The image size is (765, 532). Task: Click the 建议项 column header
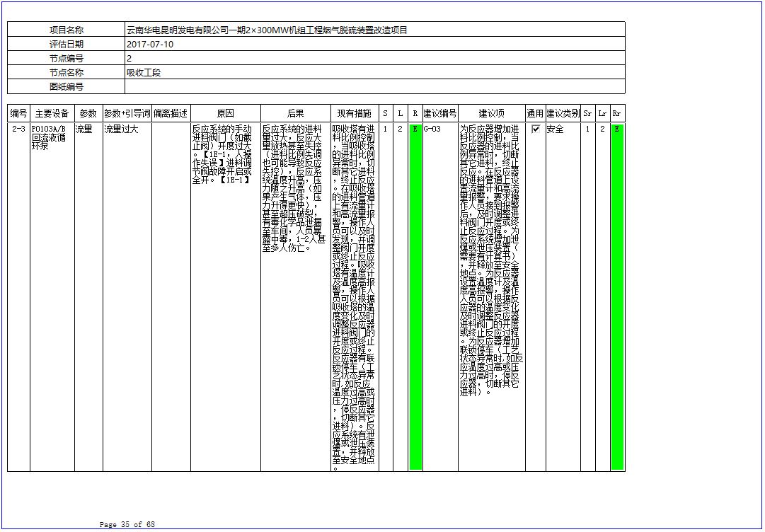(492, 113)
